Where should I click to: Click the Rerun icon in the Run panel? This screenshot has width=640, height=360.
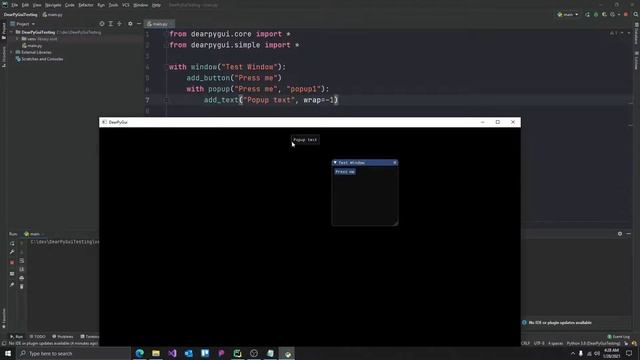point(12,243)
